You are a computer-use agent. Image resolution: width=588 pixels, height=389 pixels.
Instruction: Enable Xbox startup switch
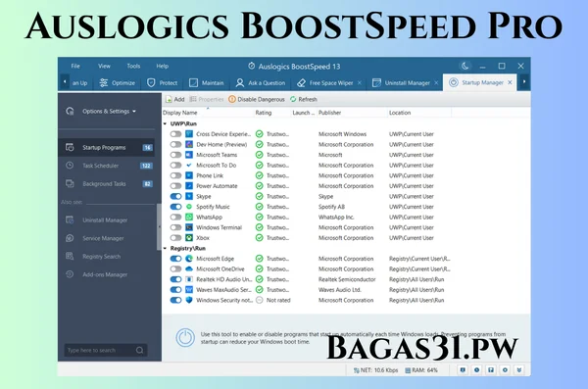click(x=175, y=238)
